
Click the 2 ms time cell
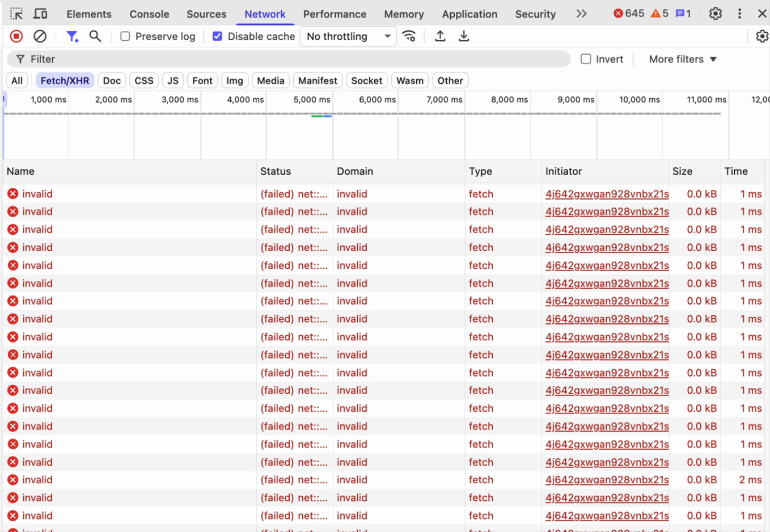point(750,480)
